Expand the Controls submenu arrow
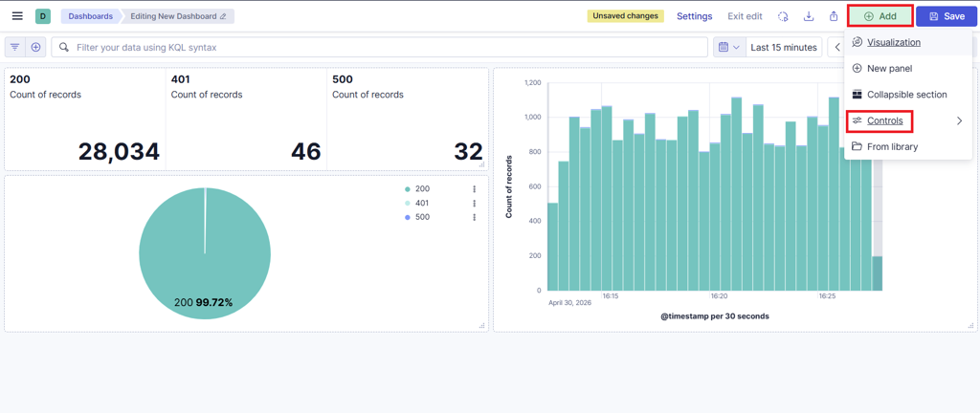 (959, 121)
